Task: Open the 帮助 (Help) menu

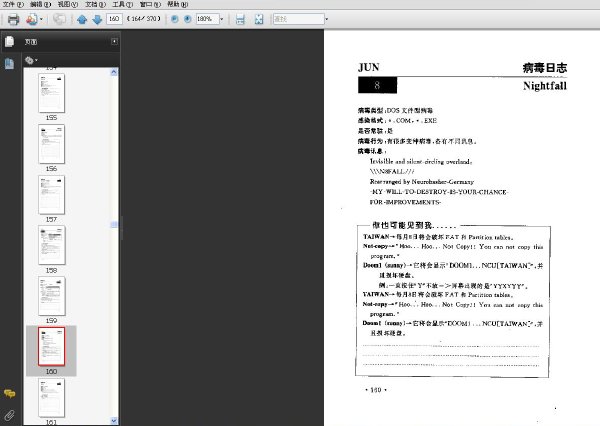Action: point(177,4)
